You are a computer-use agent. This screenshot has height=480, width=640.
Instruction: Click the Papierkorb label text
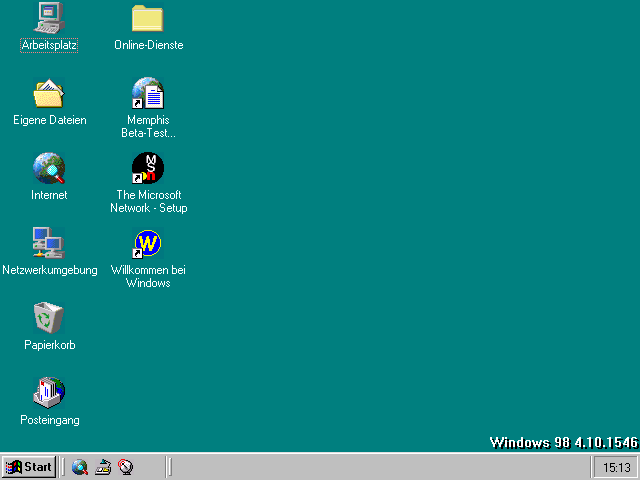pyautogui.click(x=50, y=345)
